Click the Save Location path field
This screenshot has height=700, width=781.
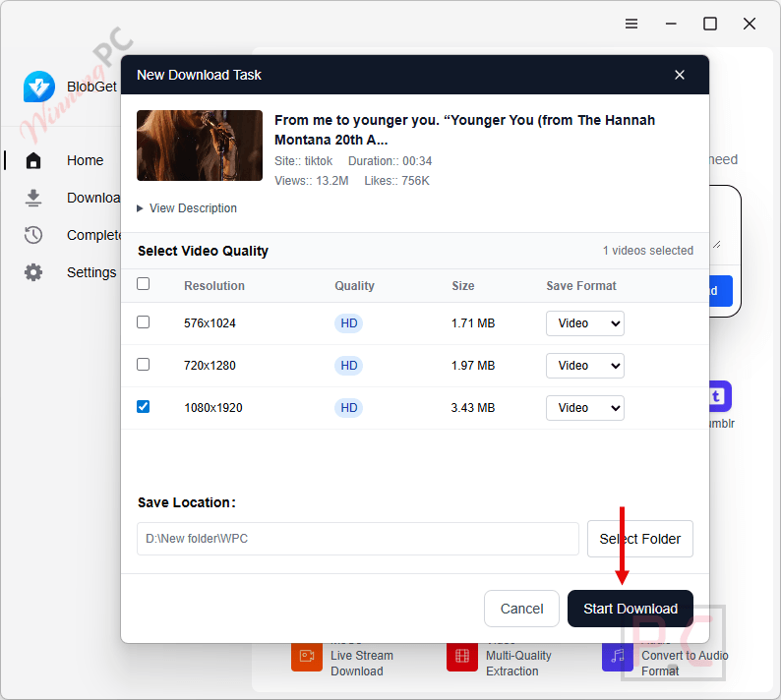(358, 539)
